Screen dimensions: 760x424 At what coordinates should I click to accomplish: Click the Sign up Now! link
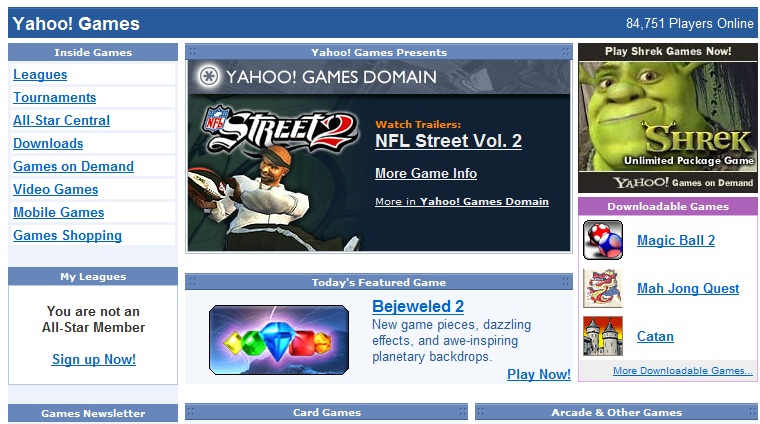(93, 360)
